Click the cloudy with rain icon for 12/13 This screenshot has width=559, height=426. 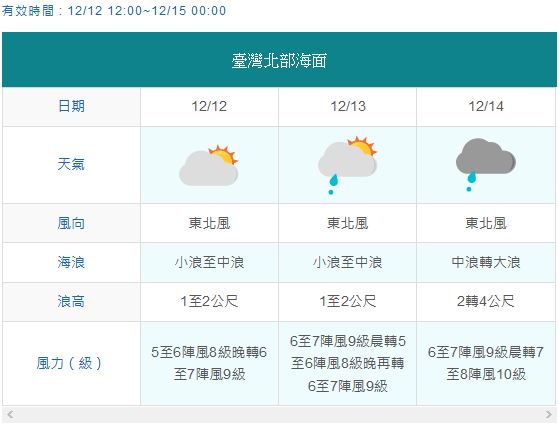tap(348, 165)
